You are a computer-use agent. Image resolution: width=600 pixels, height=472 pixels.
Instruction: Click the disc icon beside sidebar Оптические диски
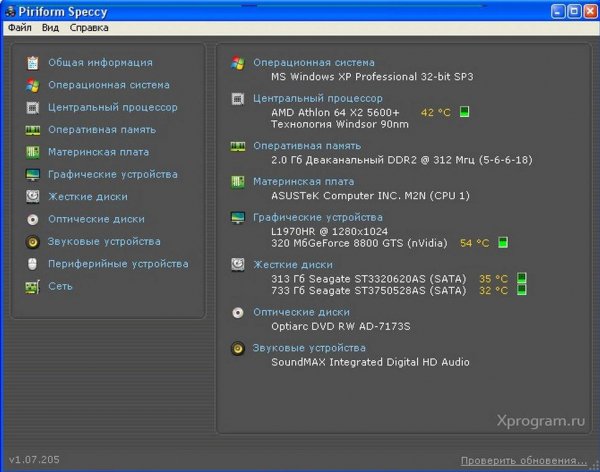33,219
